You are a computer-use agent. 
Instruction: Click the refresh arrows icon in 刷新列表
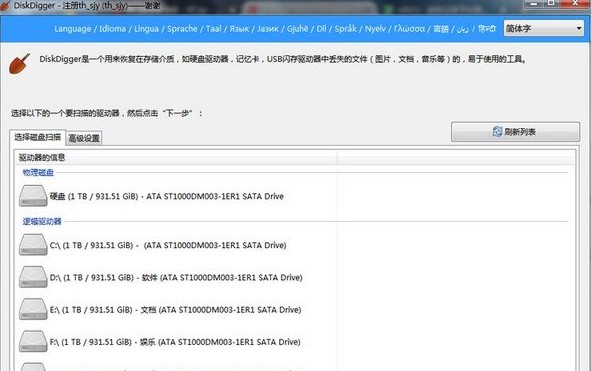point(497,132)
